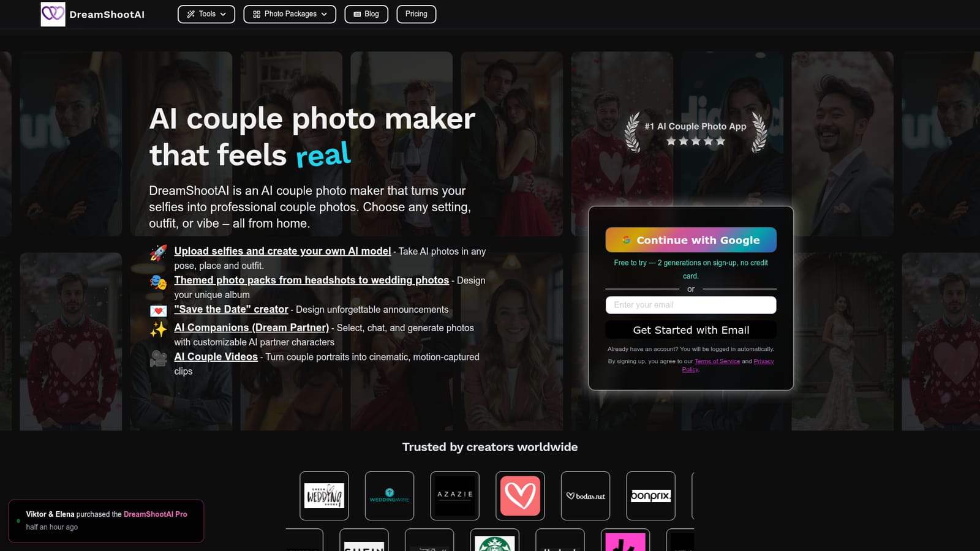Click the pink heart brand logo
The height and width of the screenshot is (551, 980).
[520, 496]
